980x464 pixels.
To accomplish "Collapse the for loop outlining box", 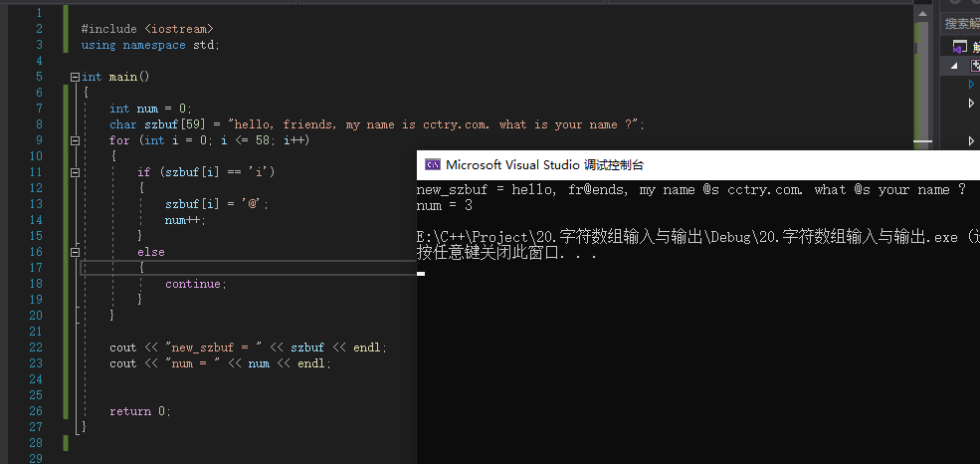I will (75, 140).
